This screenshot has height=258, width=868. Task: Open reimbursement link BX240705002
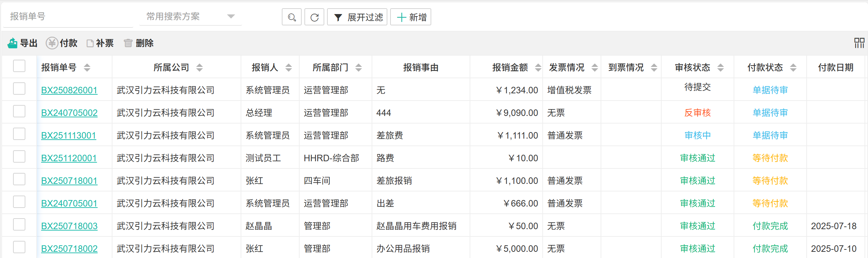tap(69, 113)
